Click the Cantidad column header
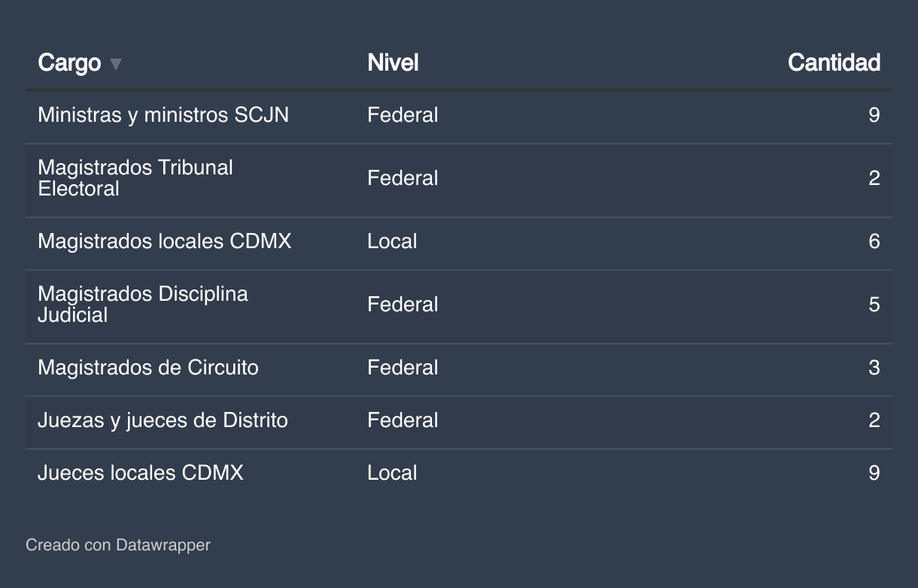Image resolution: width=918 pixels, height=588 pixels. [834, 62]
